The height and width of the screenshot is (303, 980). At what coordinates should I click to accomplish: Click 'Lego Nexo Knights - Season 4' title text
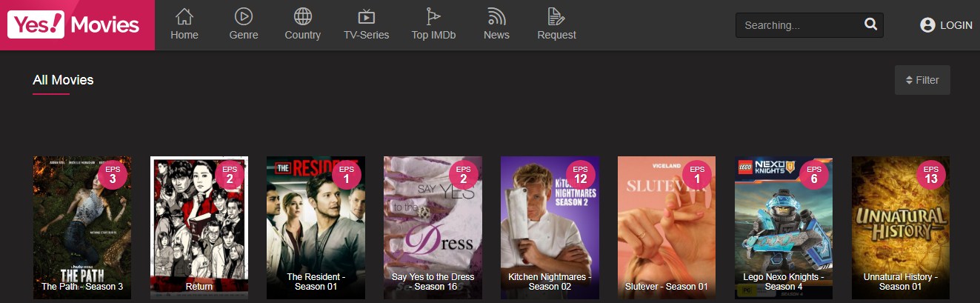(x=784, y=282)
